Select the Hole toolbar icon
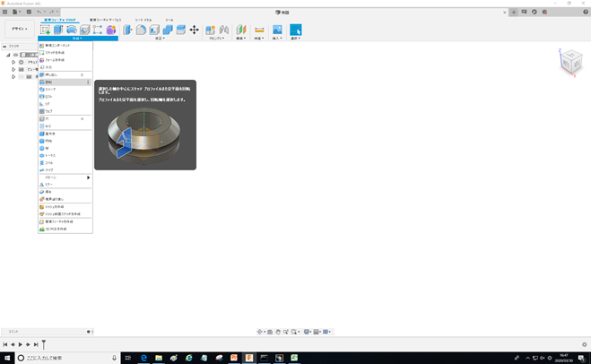The image size is (591, 364). (85, 30)
